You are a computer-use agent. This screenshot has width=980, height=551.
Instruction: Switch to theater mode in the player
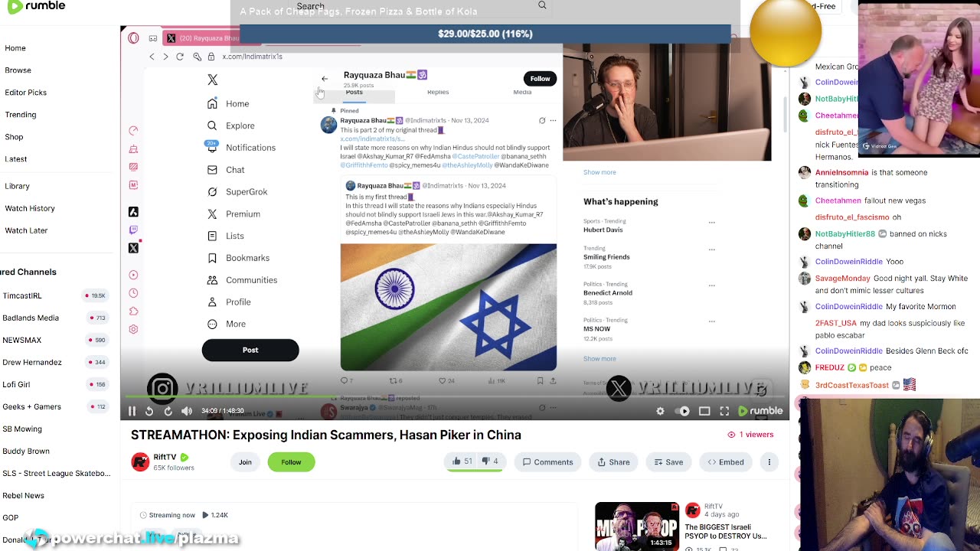(704, 411)
